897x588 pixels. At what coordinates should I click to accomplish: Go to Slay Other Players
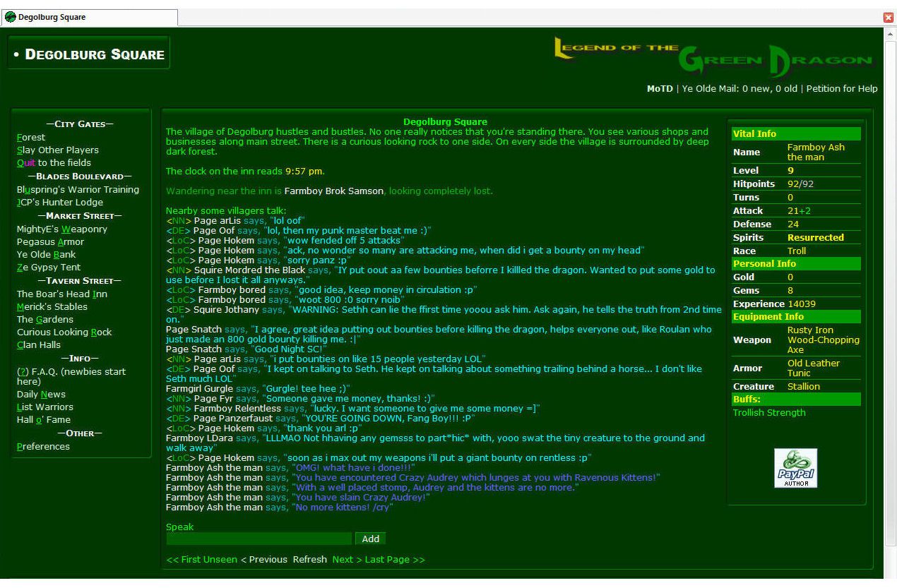[57, 150]
